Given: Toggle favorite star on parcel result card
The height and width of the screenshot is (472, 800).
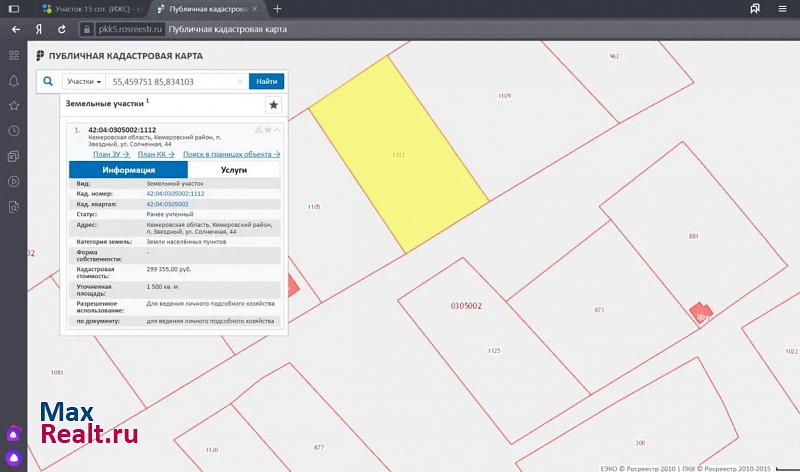Looking at the screenshot, I should (x=268, y=130).
